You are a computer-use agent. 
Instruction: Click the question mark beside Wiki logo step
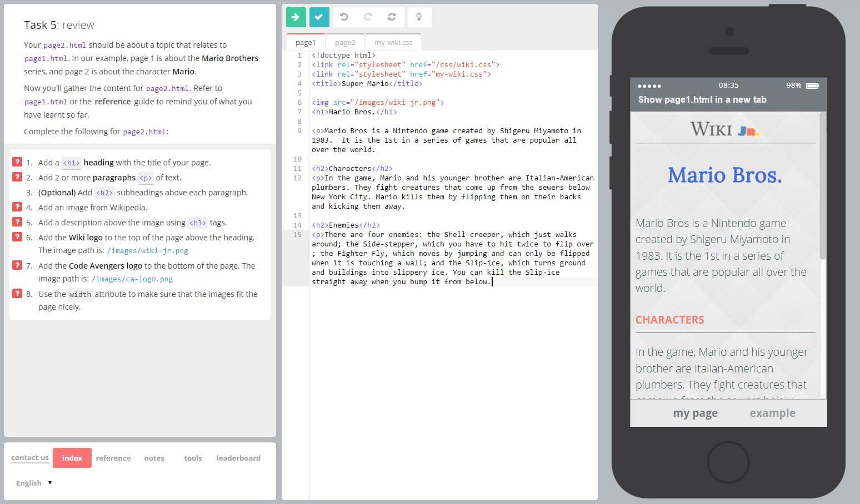pos(17,237)
